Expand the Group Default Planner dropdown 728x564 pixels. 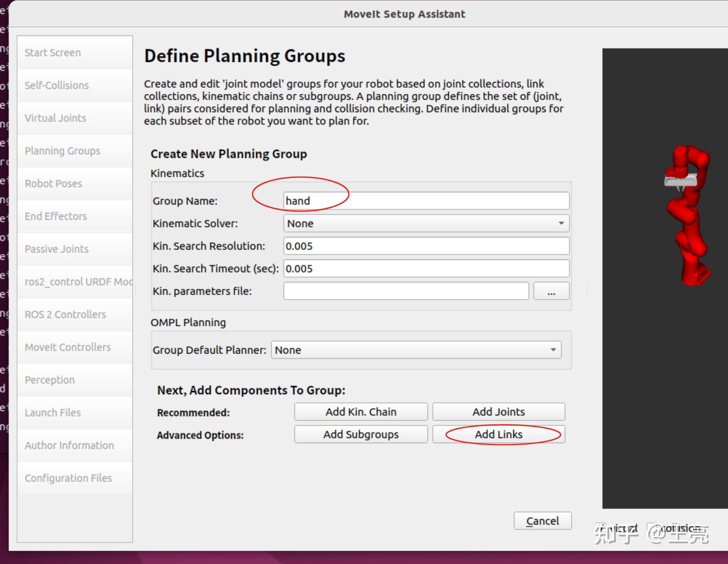click(416, 350)
